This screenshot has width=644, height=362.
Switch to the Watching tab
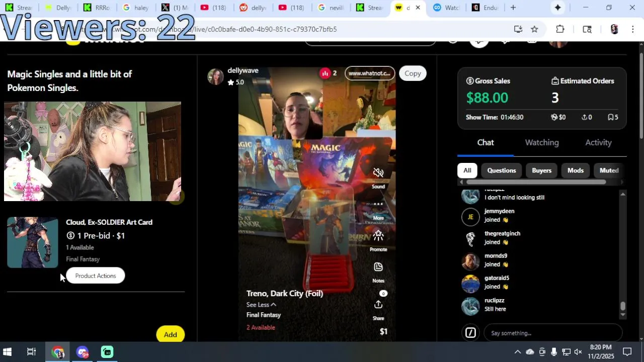[542, 142]
